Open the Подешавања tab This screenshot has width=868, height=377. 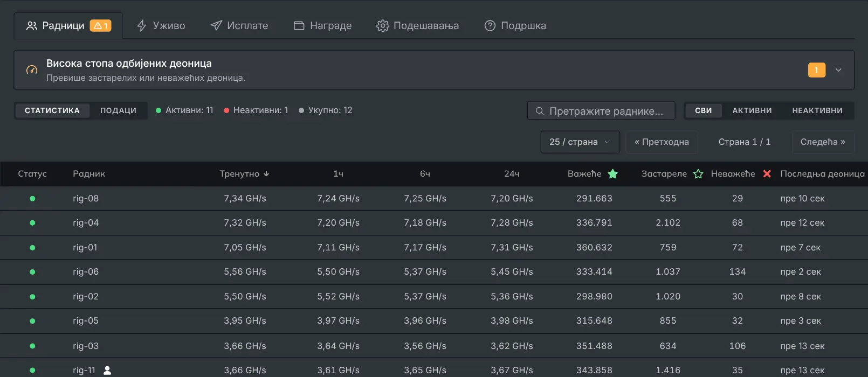(x=417, y=26)
